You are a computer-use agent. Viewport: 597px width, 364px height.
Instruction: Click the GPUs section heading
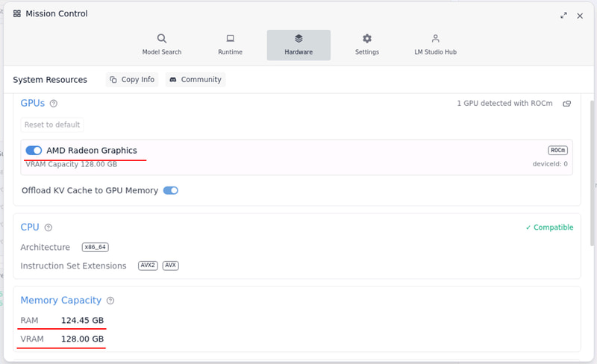click(33, 103)
